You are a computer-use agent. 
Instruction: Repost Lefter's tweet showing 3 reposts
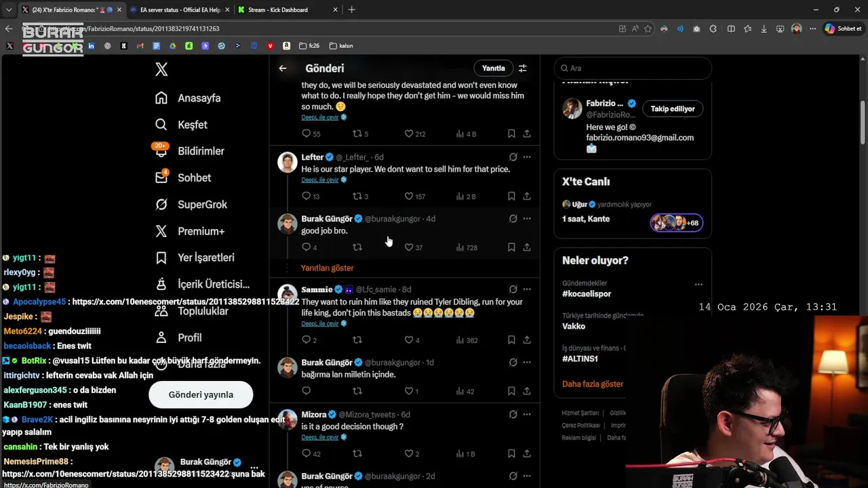[x=360, y=196]
